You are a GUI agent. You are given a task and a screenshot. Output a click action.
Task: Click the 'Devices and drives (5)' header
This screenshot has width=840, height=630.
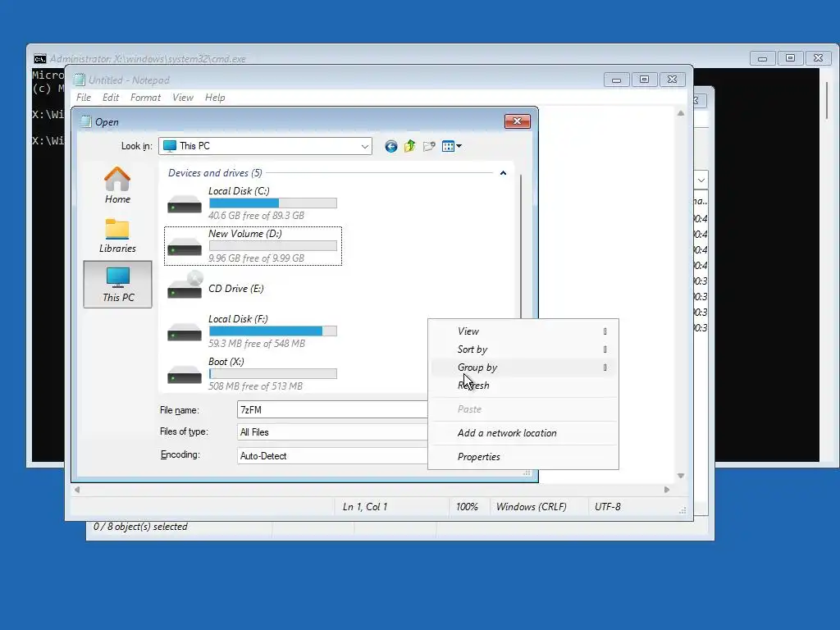click(216, 173)
